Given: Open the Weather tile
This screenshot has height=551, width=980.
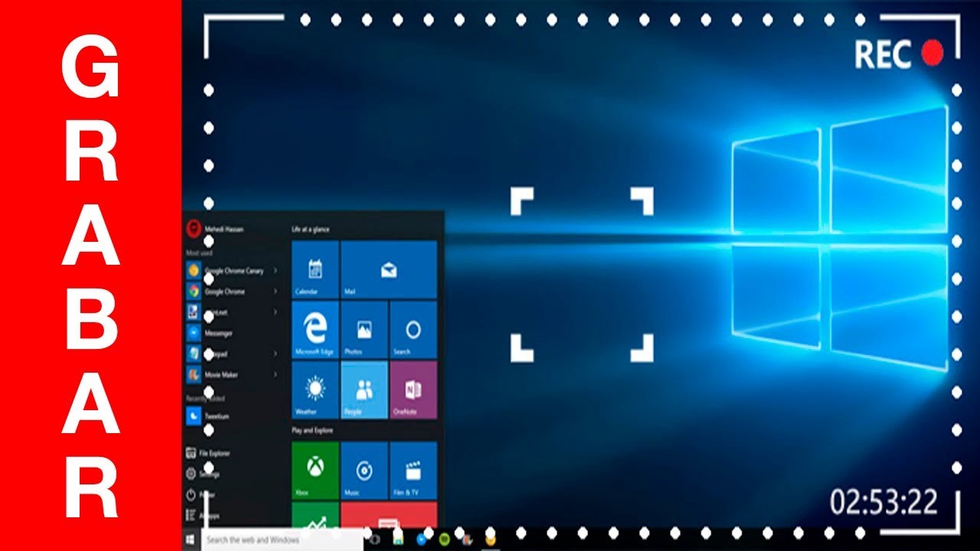Looking at the screenshot, I should (315, 390).
